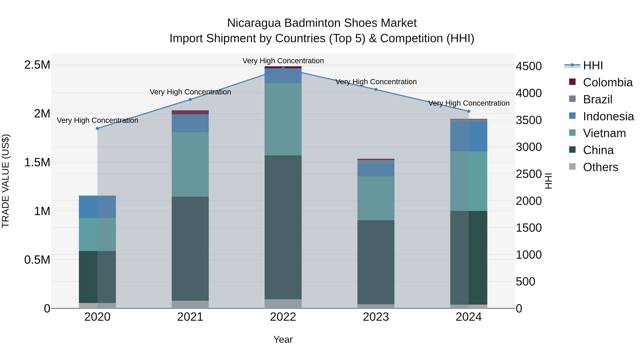This screenshot has height=362, width=644.
Task: Click the TRADE VALUE (US$) axis title
Action: [x=6, y=181]
